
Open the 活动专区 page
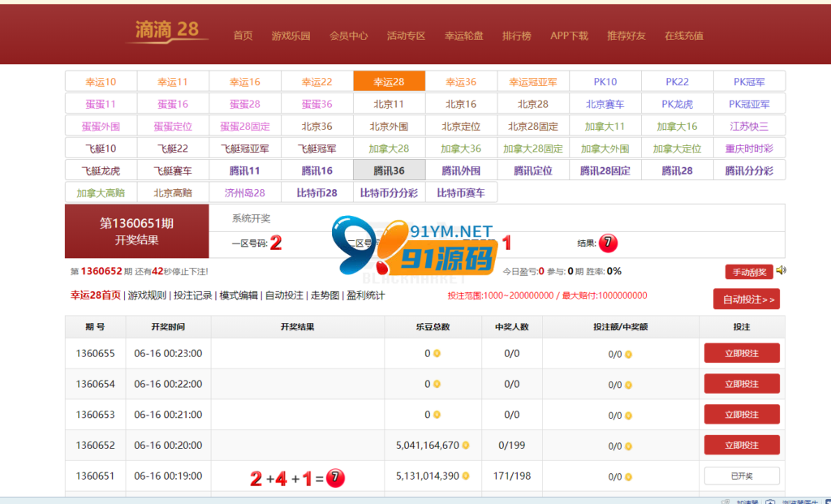pyautogui.click(x=406, y=36)
